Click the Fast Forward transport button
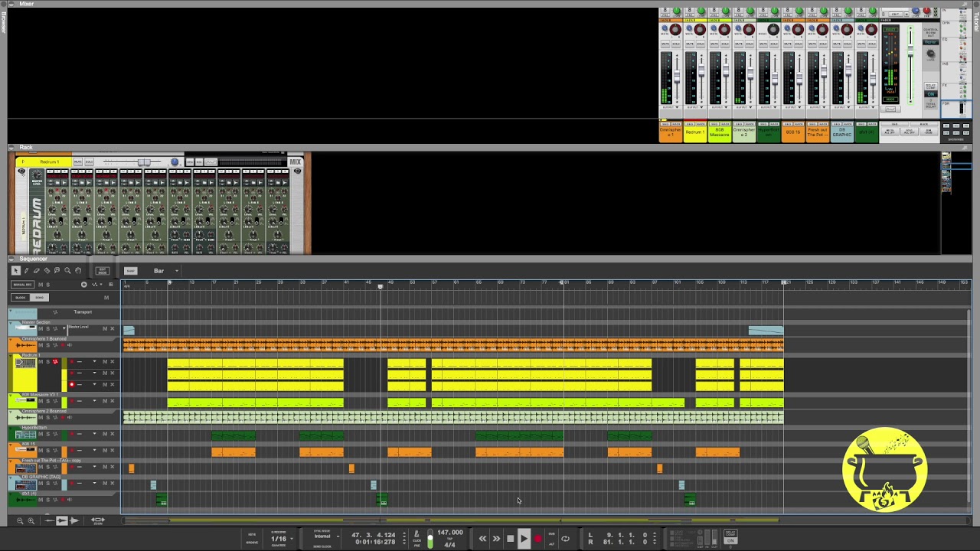 click(496, 539)
